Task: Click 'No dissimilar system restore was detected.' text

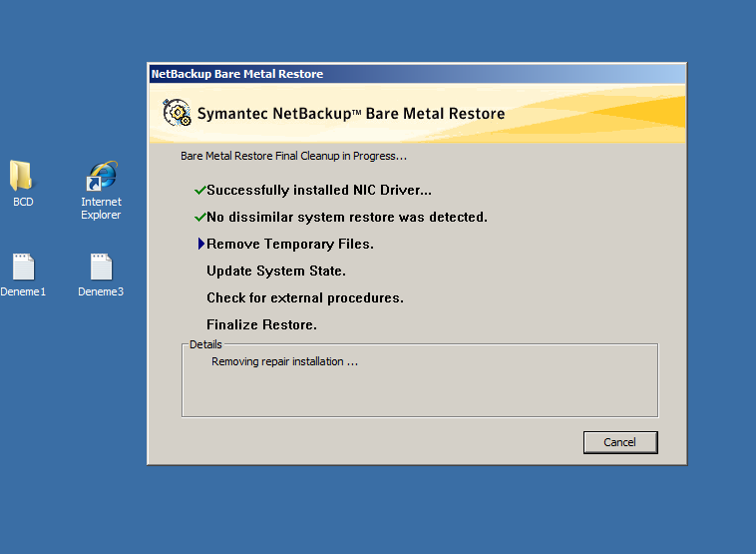Action: (x=347, y=218)
